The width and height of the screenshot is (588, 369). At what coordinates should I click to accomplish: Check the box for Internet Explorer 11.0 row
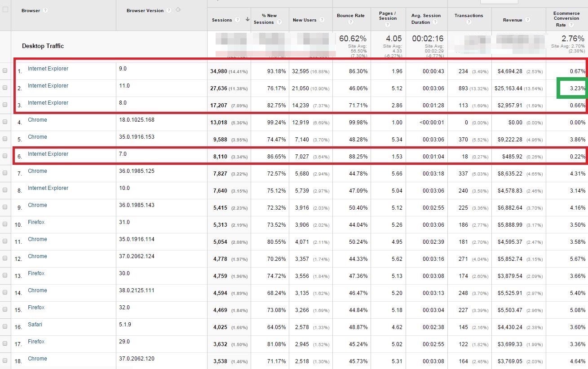(5, 88)
